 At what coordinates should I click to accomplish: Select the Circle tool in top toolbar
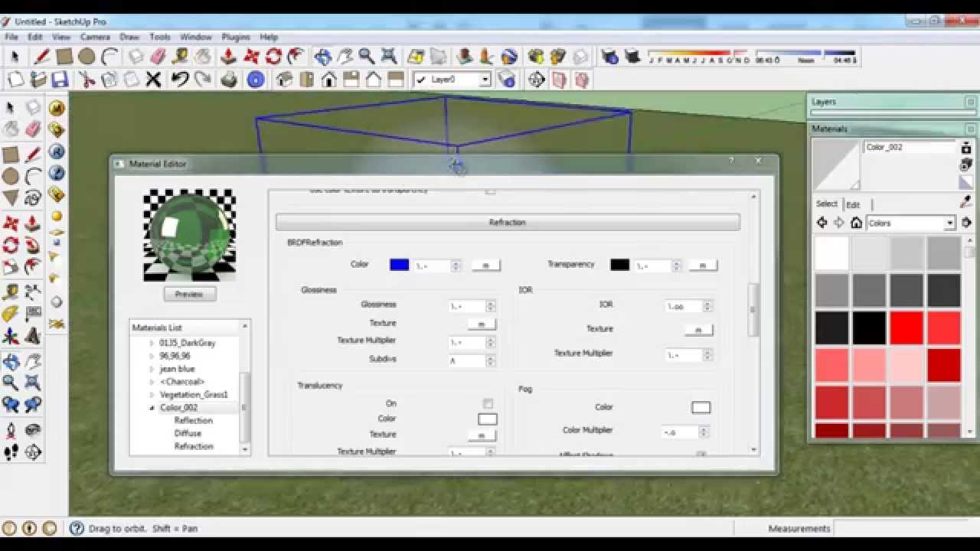pos(87,57)
